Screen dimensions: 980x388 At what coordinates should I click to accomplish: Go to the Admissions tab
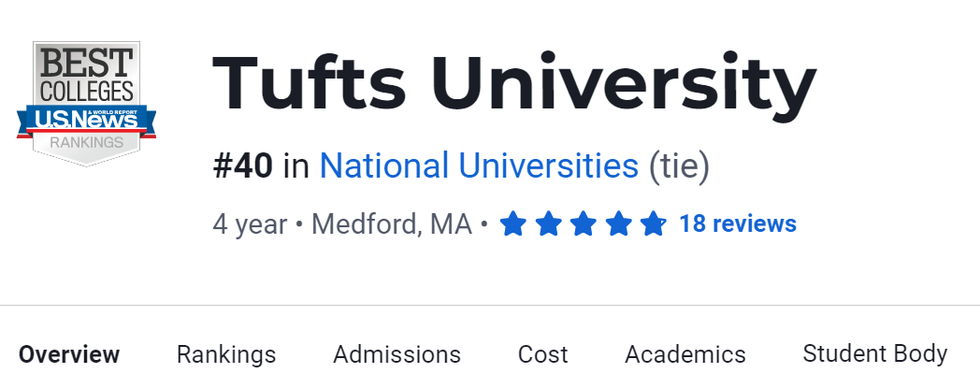[396, 355]
